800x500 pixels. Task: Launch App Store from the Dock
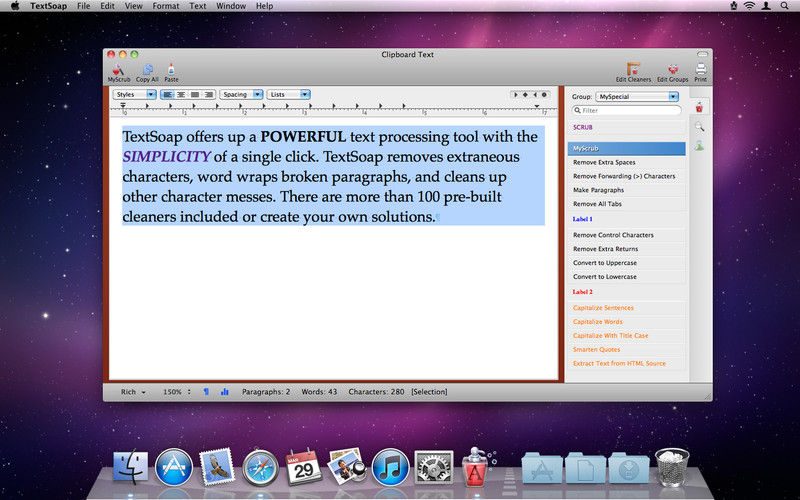(173, 467)
